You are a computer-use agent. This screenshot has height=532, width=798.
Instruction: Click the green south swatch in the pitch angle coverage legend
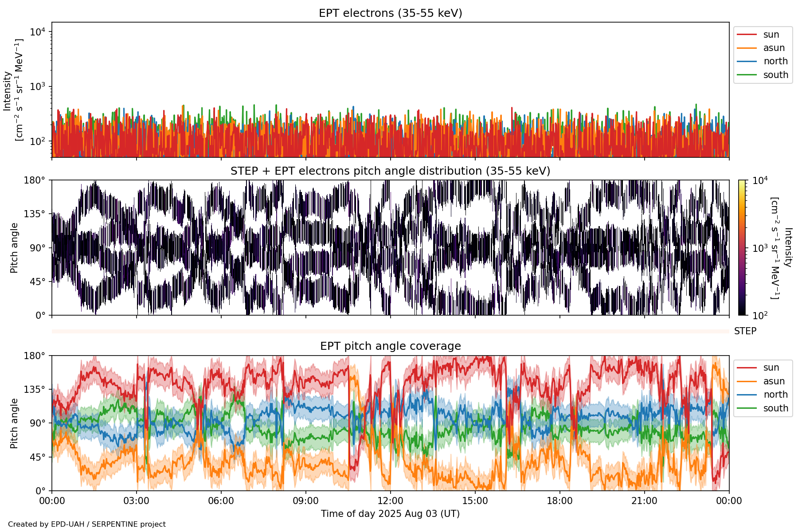point(746,408)
